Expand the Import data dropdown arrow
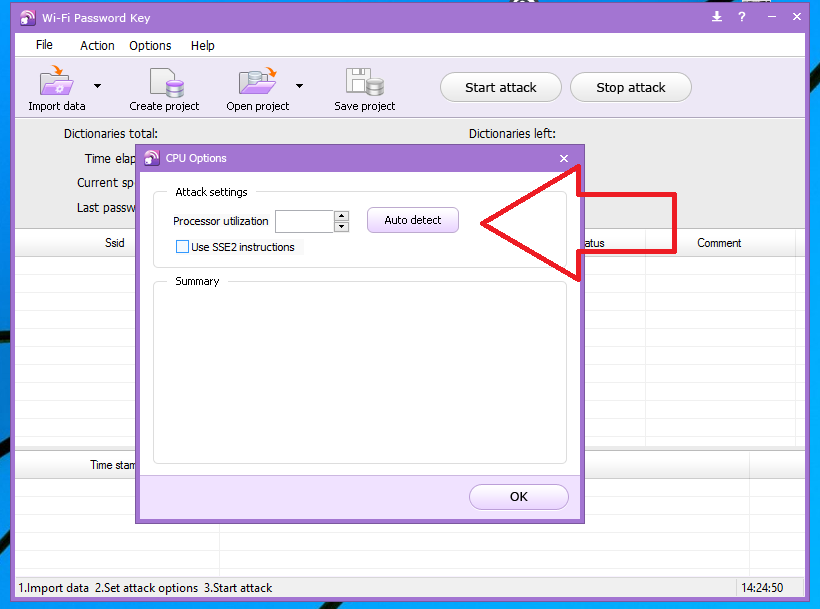Image resolution: width=820 pixels, height=609 pixels. (97, 86)
